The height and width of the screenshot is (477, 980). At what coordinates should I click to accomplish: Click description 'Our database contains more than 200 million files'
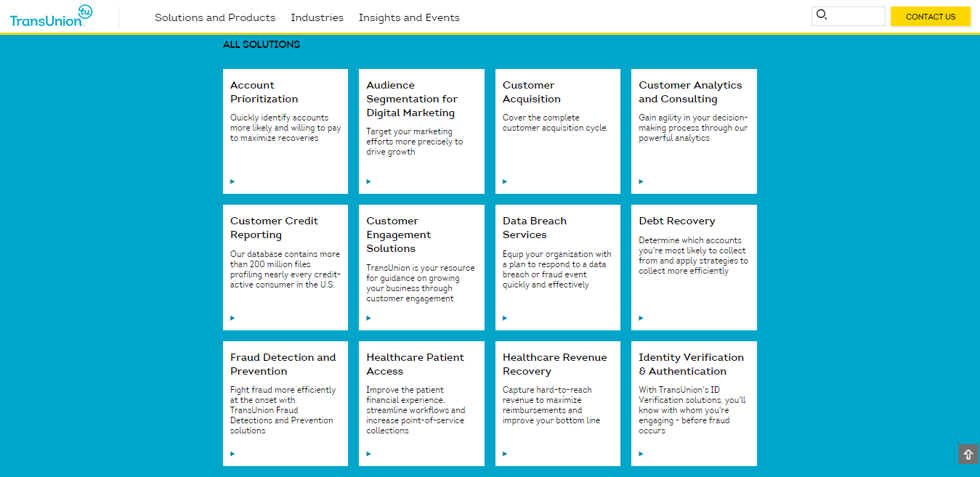pyautogui.click(x=285, y=269)
